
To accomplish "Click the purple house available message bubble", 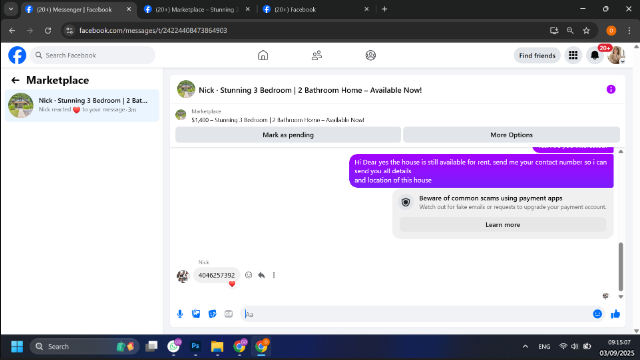I will click(481, 171).
